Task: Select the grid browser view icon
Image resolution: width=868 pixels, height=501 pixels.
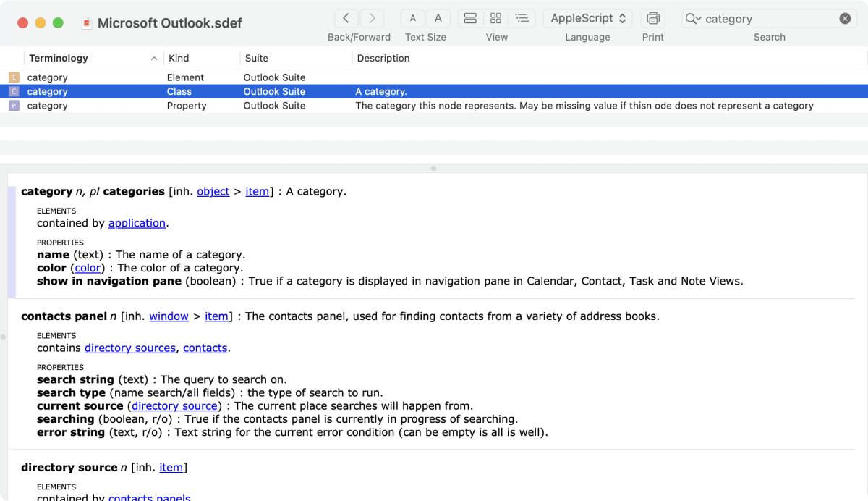Action: click(496, 17)
